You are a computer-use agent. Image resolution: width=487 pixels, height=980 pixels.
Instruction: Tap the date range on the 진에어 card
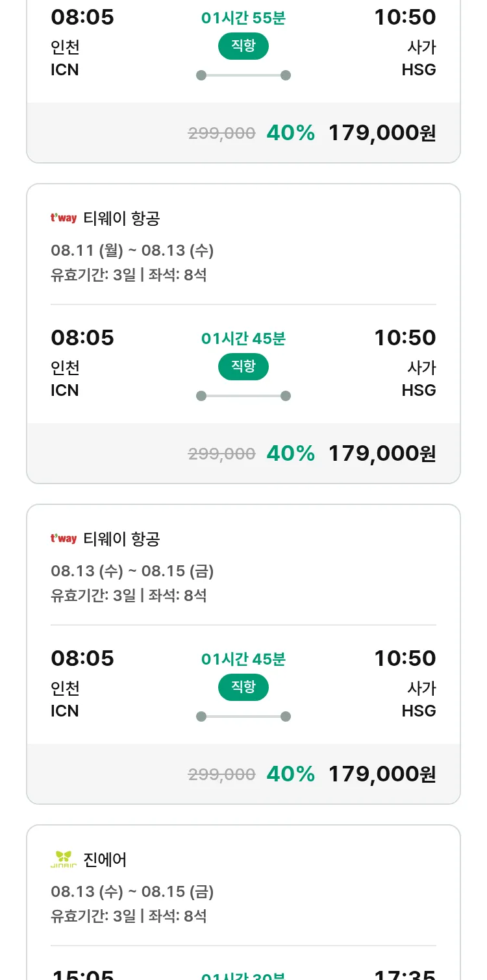132,892
